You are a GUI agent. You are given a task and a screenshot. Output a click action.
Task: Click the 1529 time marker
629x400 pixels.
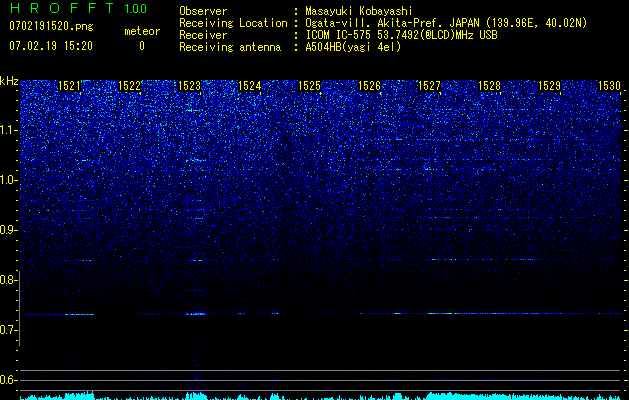[x=549, y=86]
